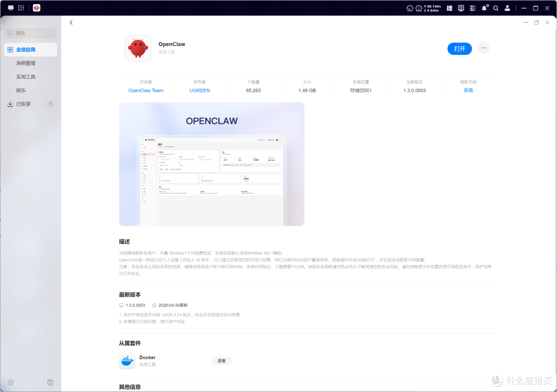
Task: Minimize the App Center inner window
Action: (x=526, y=22)
